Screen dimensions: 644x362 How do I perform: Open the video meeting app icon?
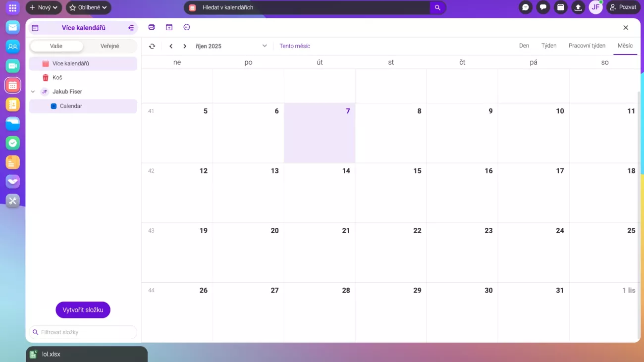[13, 66]
